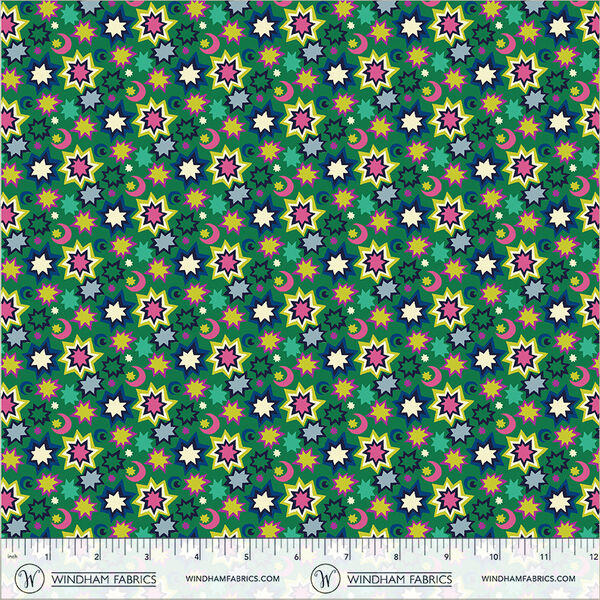Click the W circle logo below inch mark 1

(28, 578)
